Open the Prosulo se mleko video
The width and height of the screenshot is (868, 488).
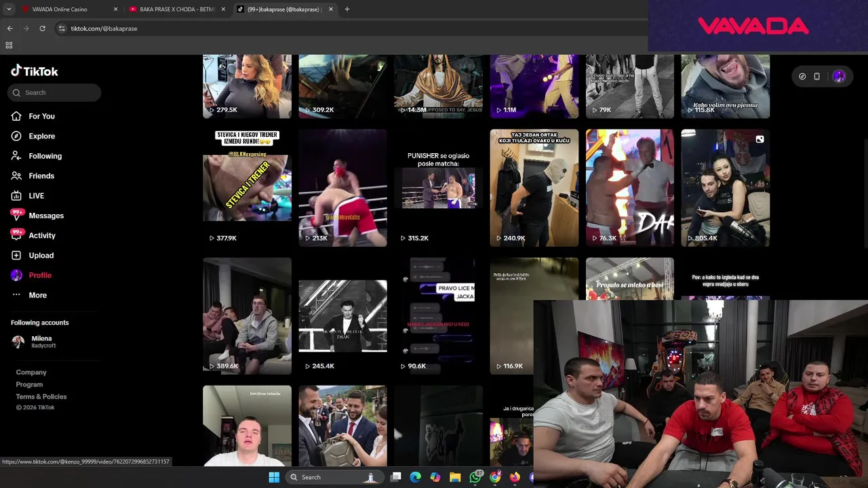coord(630,279)
